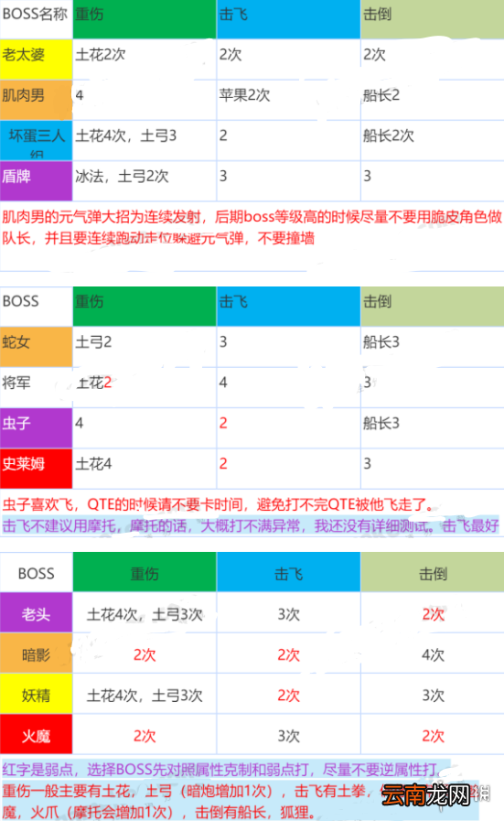Click the red 重伤 2次 for 暗影
Viewport: 504px width, 821px height.
click(x=145, y=655)
